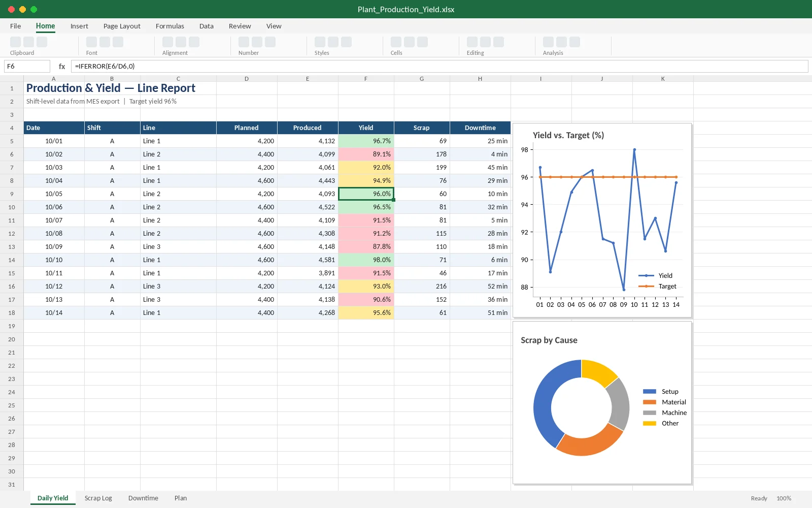Click the Scrap by Cause chart title
Image resolution: width=812 pixels, height=508 pixels.
tap(549, 340)
